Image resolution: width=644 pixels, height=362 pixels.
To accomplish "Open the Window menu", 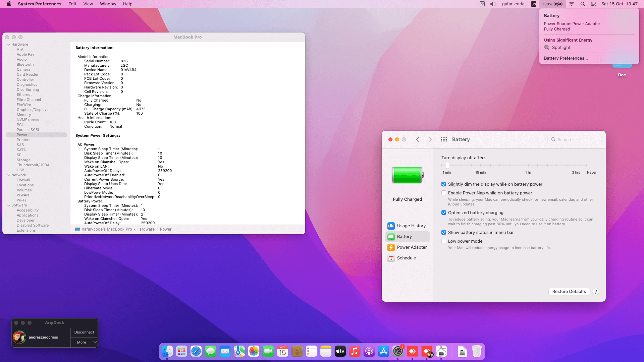I will click(x=108, y=4).
